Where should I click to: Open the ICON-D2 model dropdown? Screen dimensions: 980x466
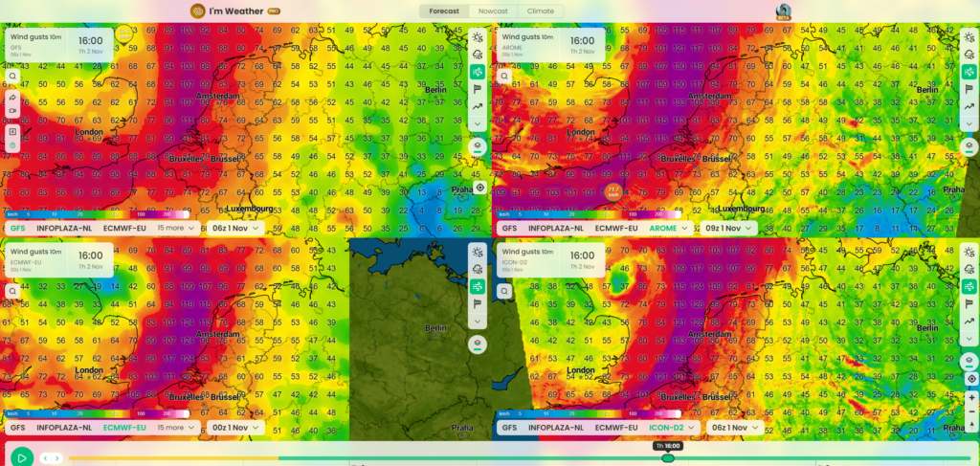coord(671,428)
